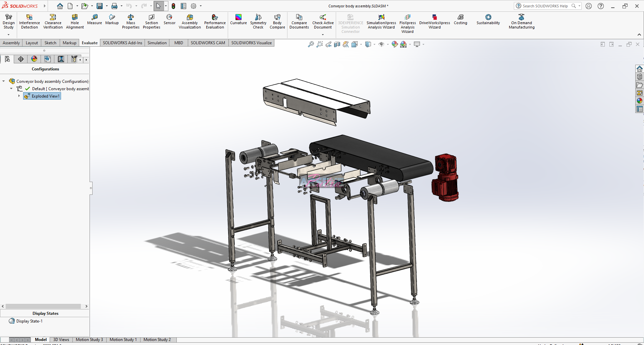
Task: Open Options gear dropdown arrow
Action: 201,6
